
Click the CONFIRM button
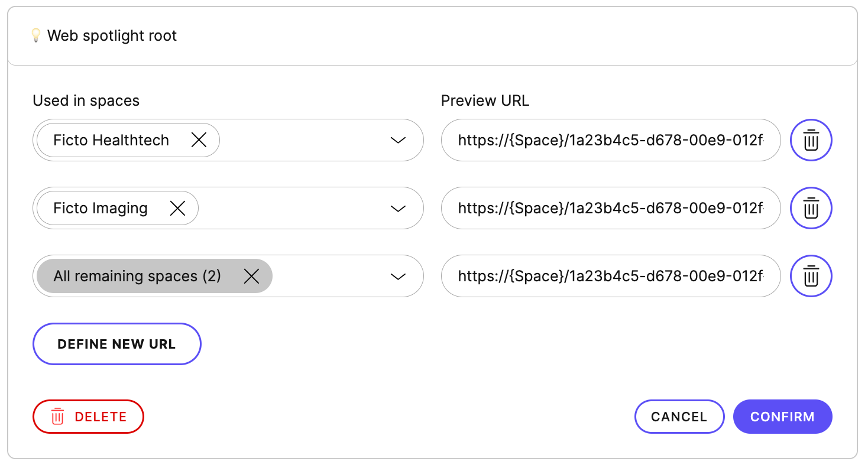pos(782,417)
